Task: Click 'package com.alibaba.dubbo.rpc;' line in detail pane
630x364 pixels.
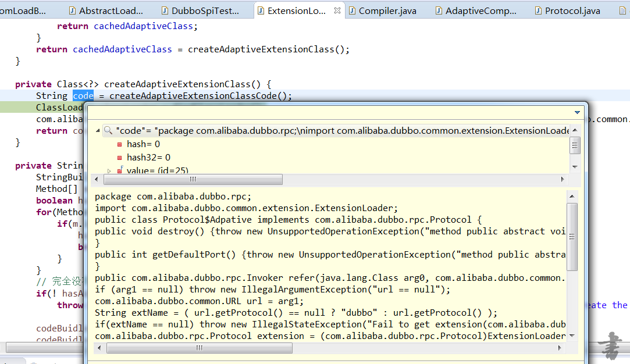Action: (173, 197)
